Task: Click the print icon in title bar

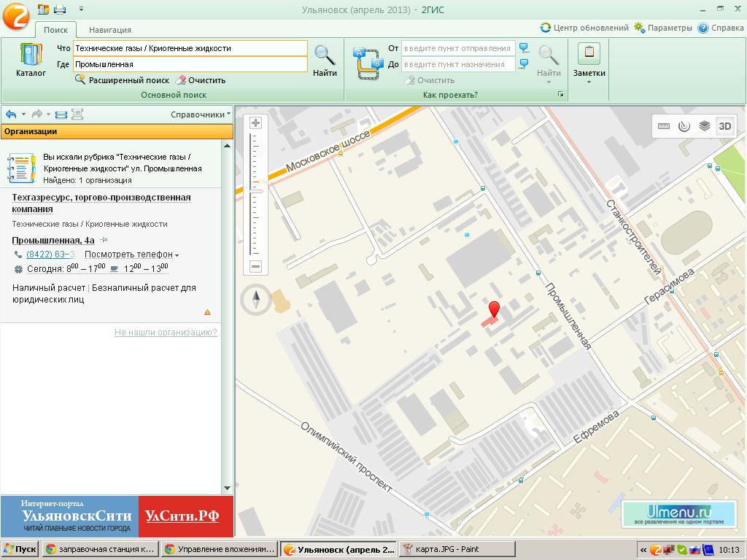Action: click(x=60, y=9)
